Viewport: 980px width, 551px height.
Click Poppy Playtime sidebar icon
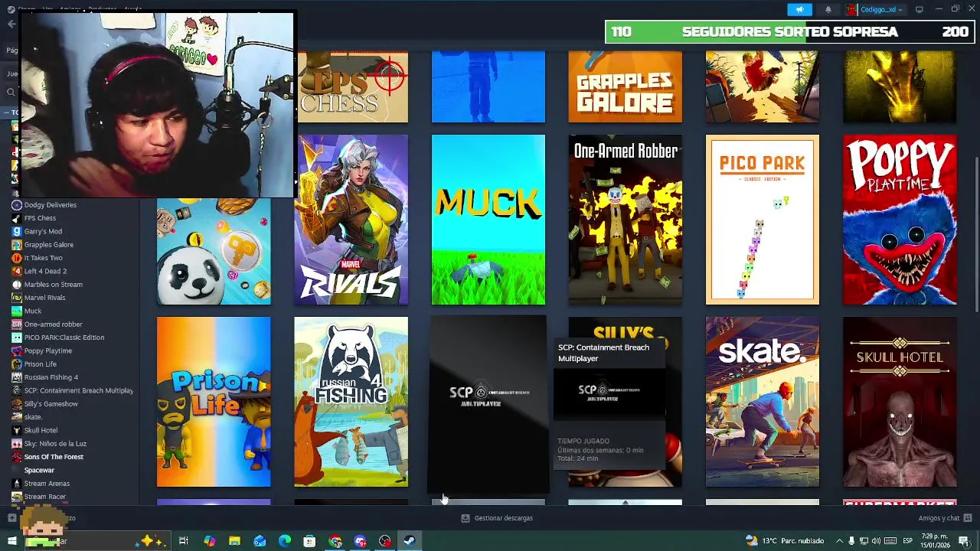coord(17,350)
